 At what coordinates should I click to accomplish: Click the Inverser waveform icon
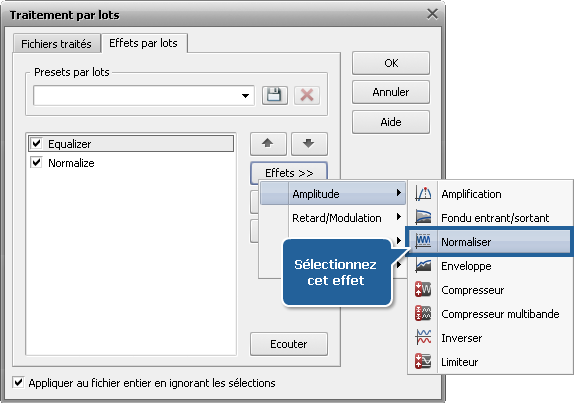pyautogui.click(x=423, y=338)
